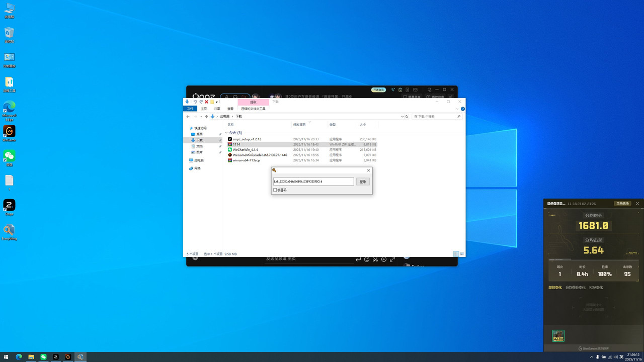Click the hero thumbnail in WeGame panel
644x362 pixels.
pyautogui.click(x=558, y=336)
